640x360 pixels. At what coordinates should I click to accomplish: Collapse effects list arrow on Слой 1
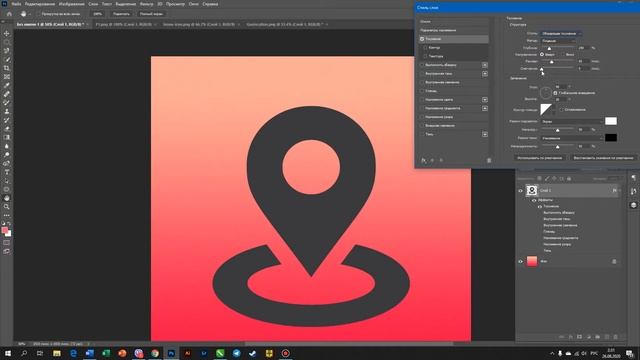pyautogui.click(x=620, y=191)
